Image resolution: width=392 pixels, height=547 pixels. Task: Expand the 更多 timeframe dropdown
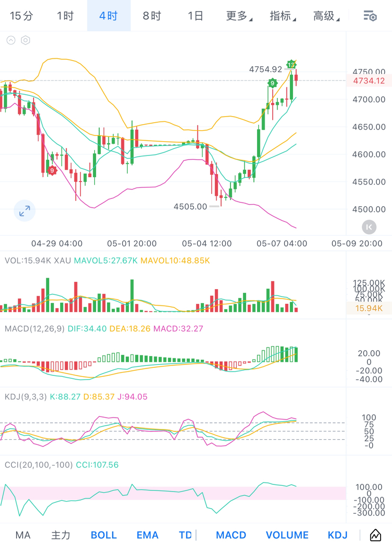pos(239,16)
